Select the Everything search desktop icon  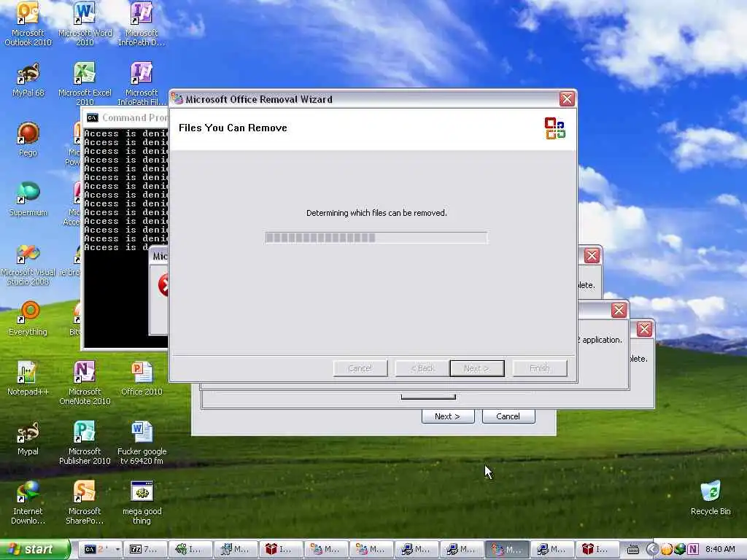coord(28,318)
